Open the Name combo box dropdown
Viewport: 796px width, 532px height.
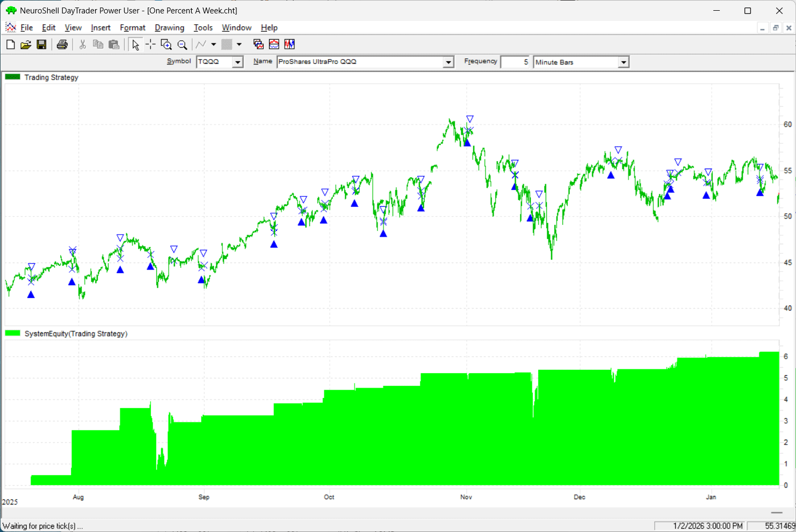tap(448, 62)
